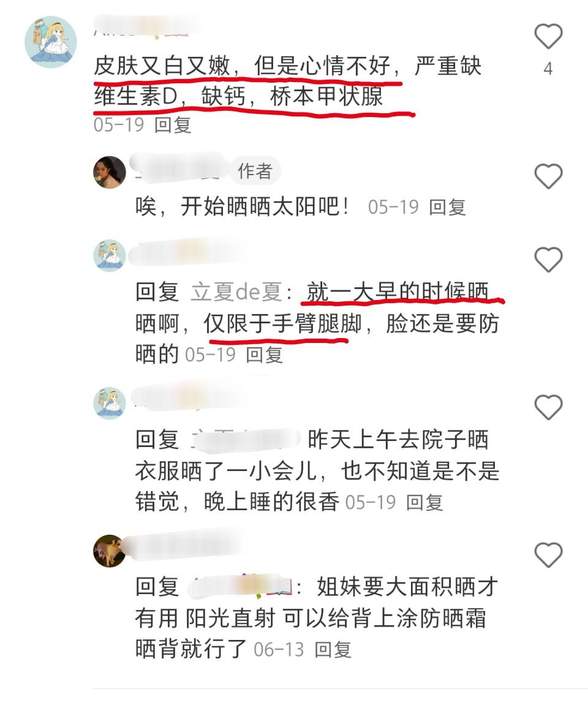Like the reply about sunscreen on the back
This screenshot has width=588, height=711.
click(x=549, y=555)
